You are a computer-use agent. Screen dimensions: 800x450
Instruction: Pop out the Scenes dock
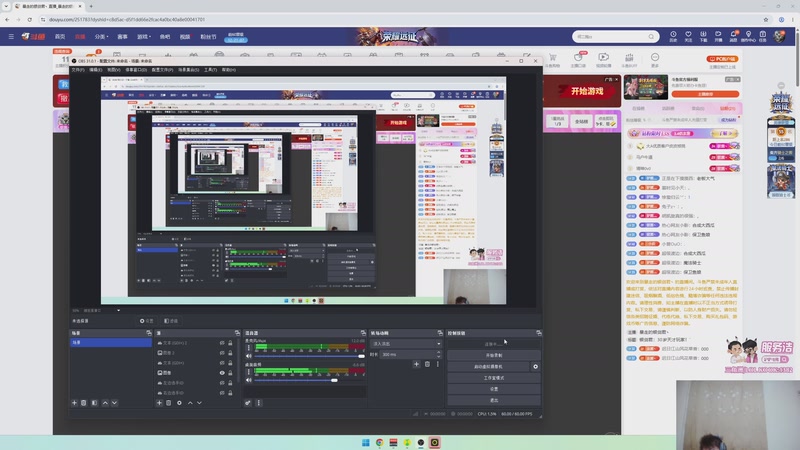pyautogui.click(x=149, y=333)
